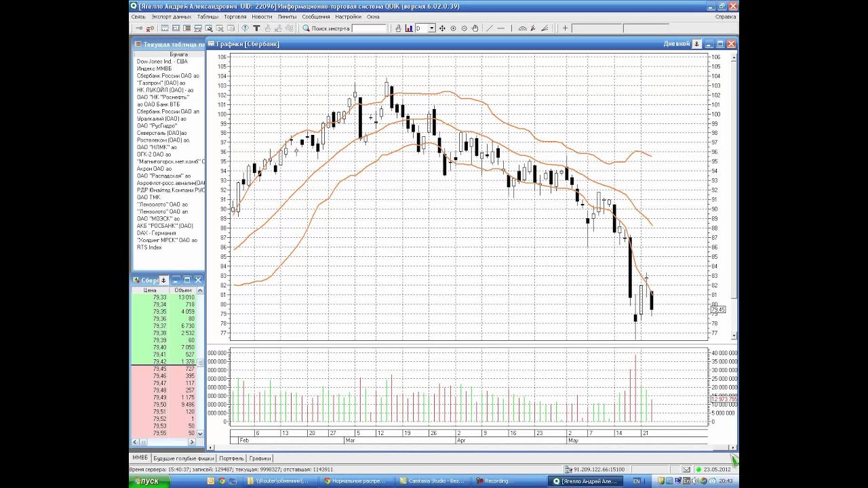Open the Справка menu

pos(726,16)
